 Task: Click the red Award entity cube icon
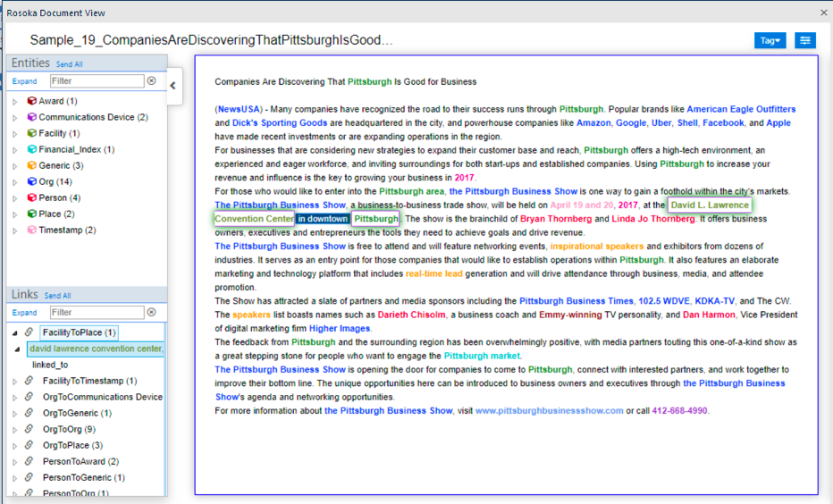point(32,101)
